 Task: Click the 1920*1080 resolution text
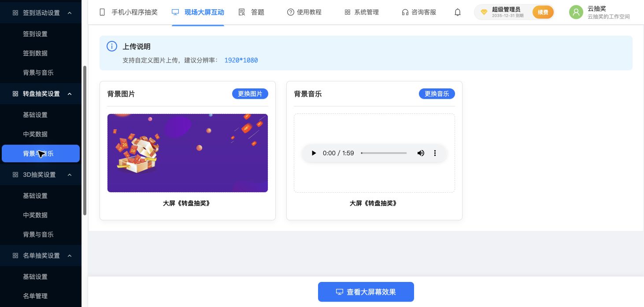coord(241,60)
